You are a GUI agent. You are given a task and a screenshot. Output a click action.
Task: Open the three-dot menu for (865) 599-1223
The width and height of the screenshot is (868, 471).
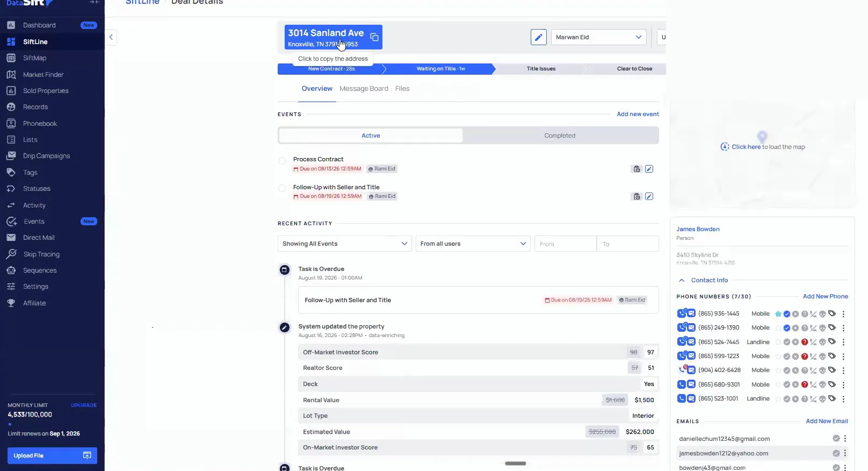pos(843,356)
